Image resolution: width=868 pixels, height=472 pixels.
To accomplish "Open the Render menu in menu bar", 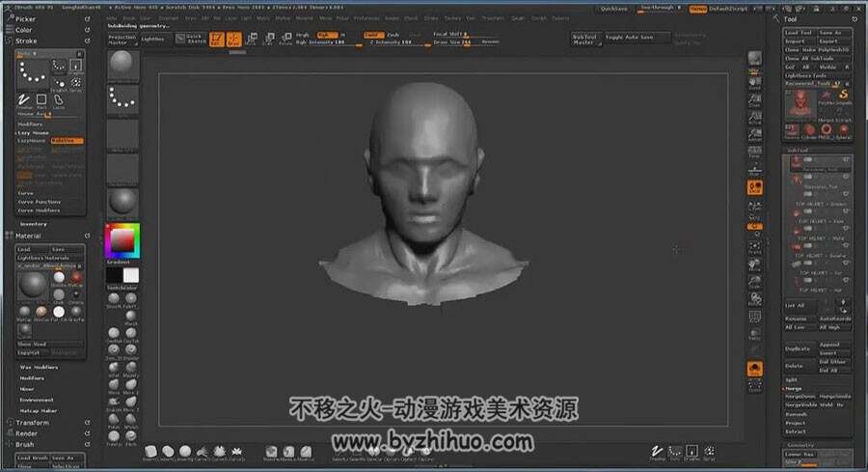I will click(x=392, y=18).
